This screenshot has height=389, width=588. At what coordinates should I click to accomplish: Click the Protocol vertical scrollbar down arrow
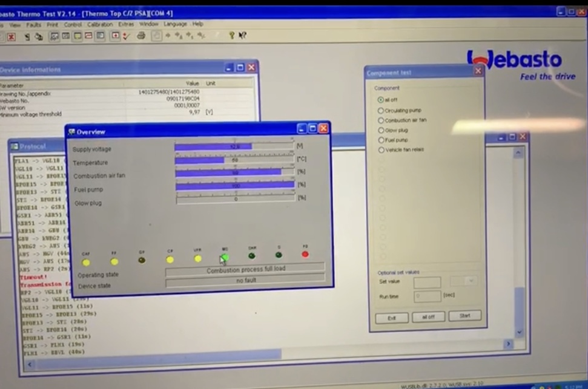point(520,332)
